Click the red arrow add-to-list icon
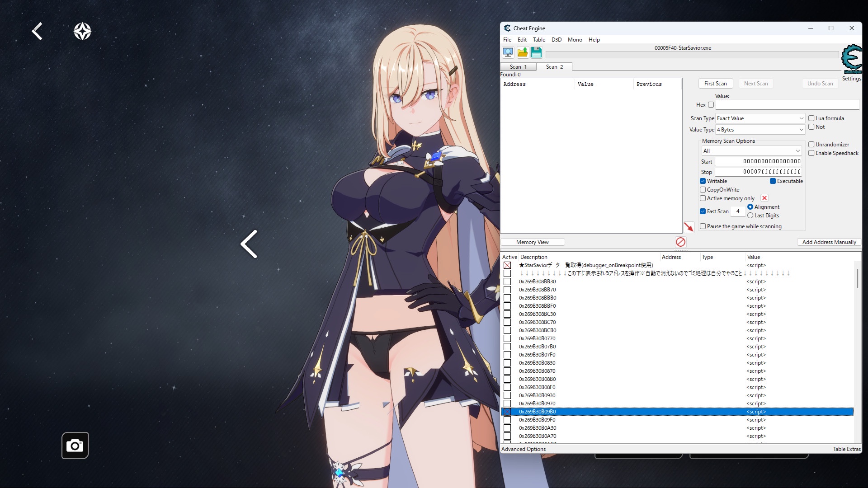 point(689,227)
